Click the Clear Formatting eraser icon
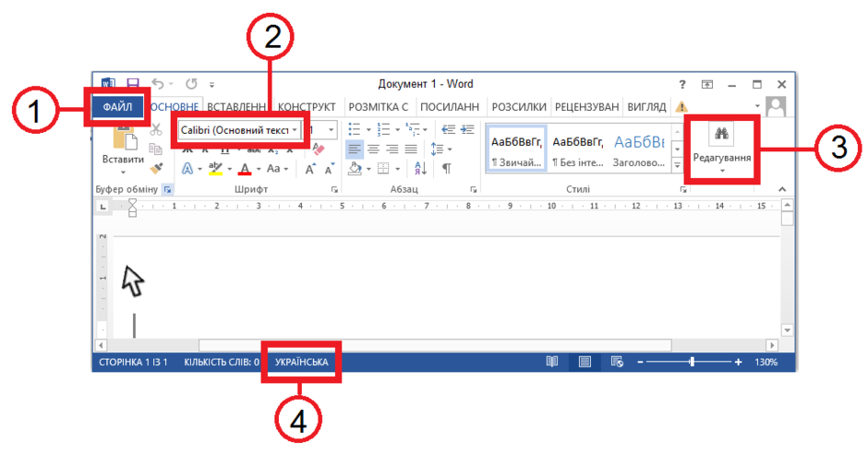The image size is (868, 454). click(x=319, y=149)
